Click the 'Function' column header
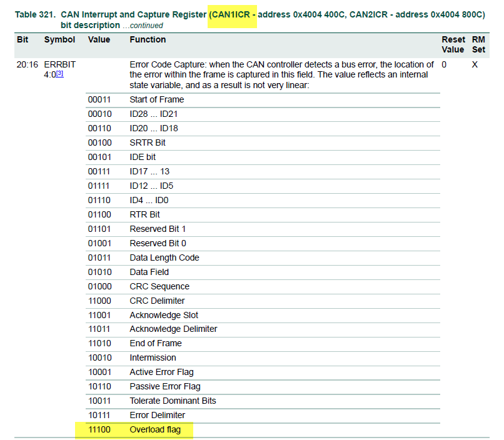The image size is (504, 440). [x=148, y=39]
